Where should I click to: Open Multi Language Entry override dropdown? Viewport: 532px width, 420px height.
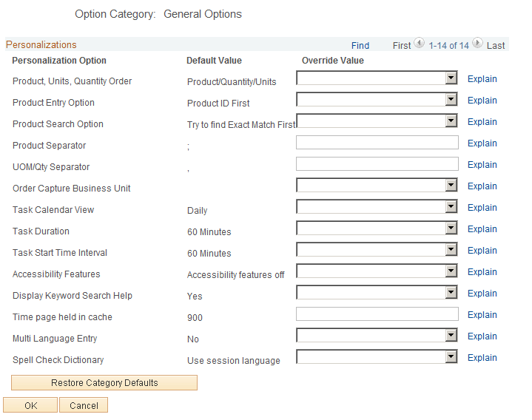tap(377, 335)
